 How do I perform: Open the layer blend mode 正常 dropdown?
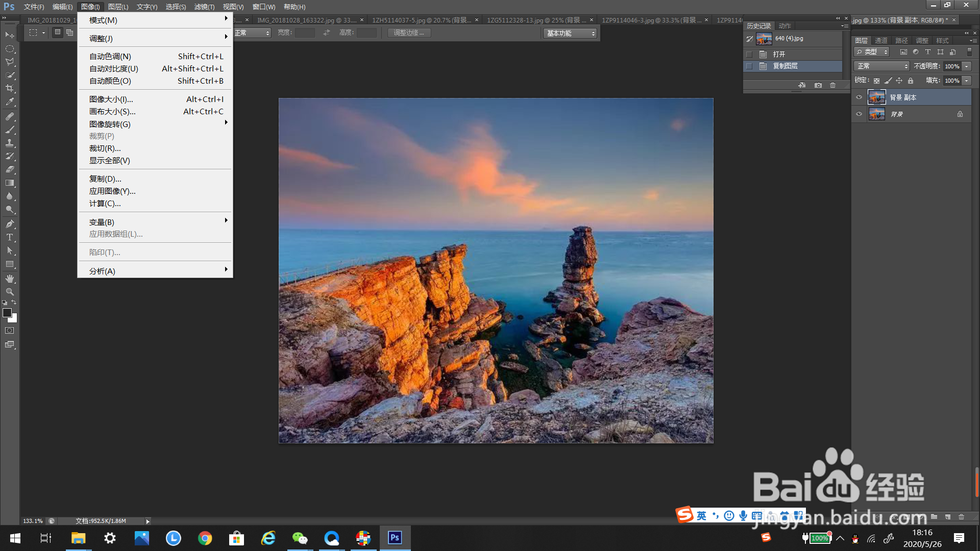[881, 66]
